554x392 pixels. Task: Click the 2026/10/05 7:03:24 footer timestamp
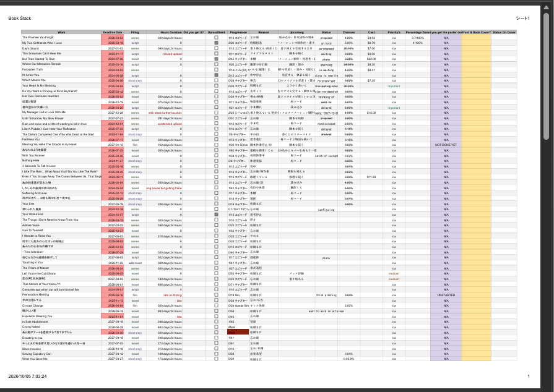[x=28, y=377]
